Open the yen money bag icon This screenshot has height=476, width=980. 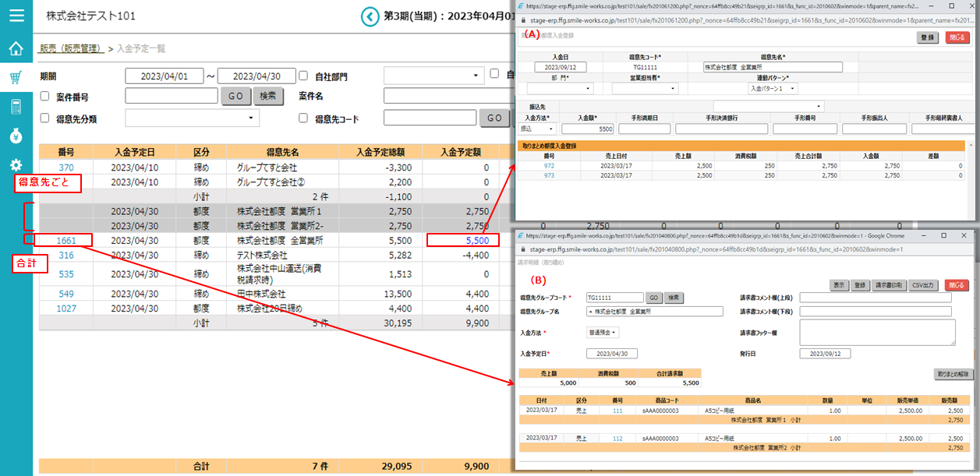(16, 136)
